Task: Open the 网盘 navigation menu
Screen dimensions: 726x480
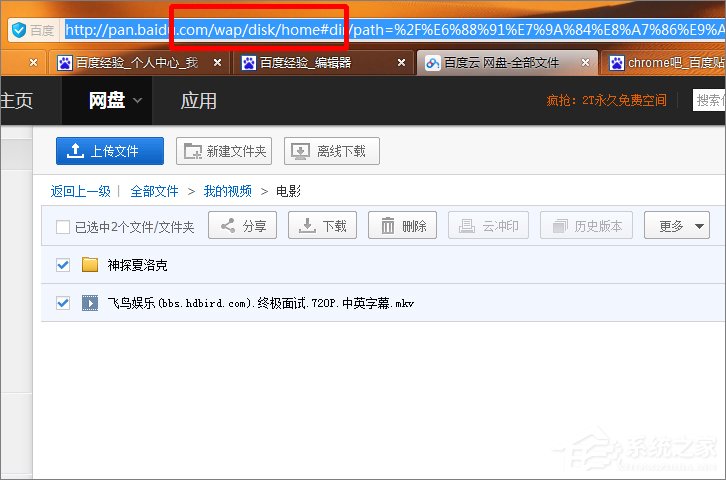Action: tap(107, 100)
